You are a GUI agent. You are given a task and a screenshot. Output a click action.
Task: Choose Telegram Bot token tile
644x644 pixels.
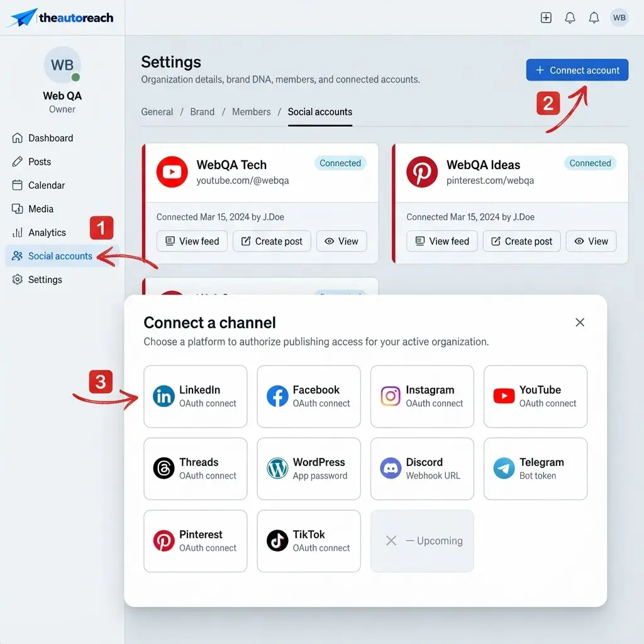[536, 469]
